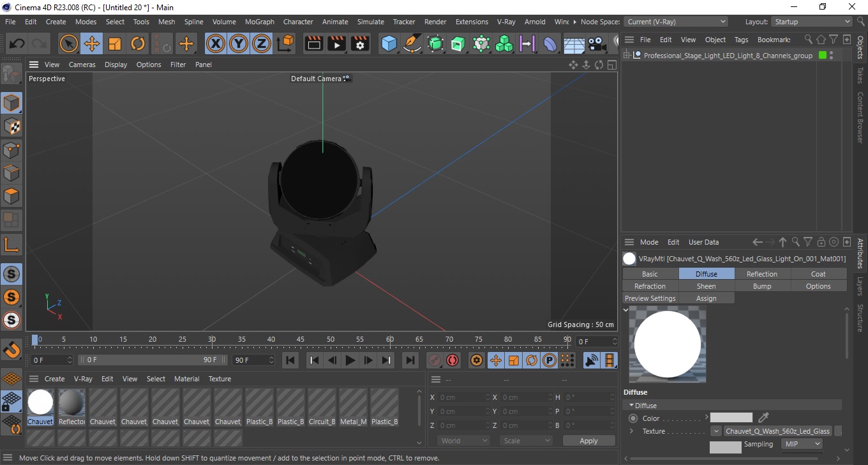The width and height of the screenshot is (868, 465).
Task: Switch to Texture mode icon
Action: (x=11, y=126)
